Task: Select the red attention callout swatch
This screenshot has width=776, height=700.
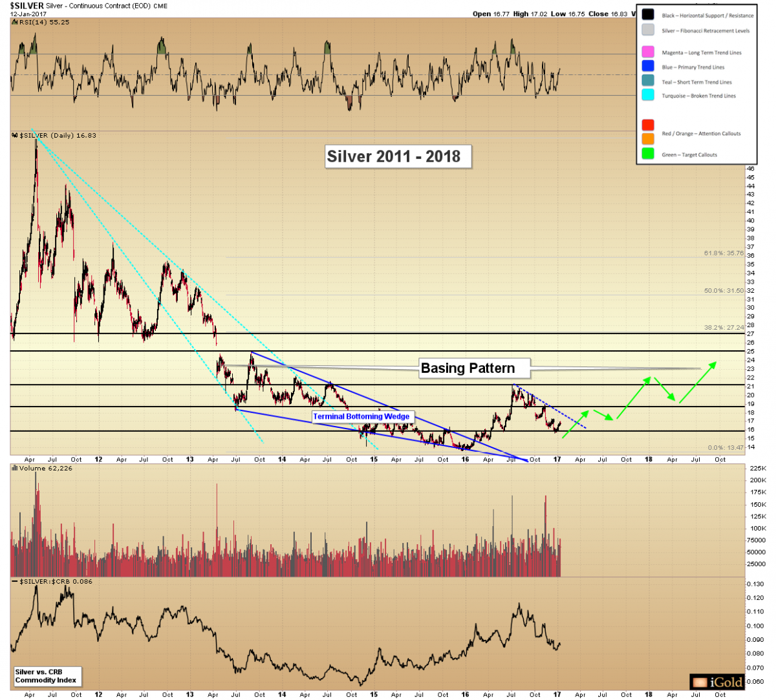Action: click(x=648, y=125)
